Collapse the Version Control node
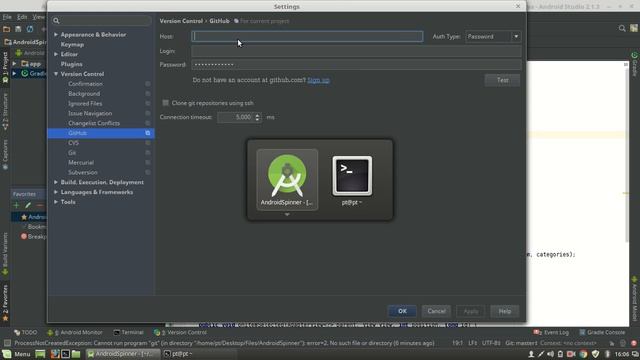This screenshot has width=640, height=360. click(56, 74)
